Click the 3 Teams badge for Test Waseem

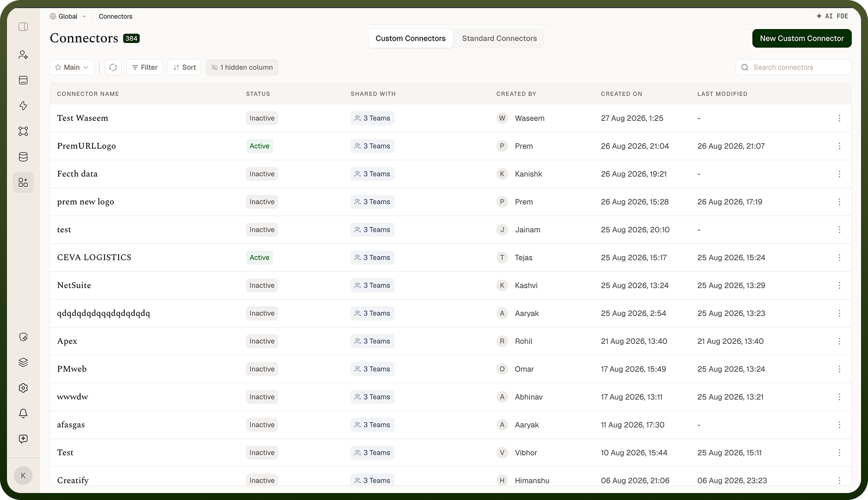(x=372, y=118)
